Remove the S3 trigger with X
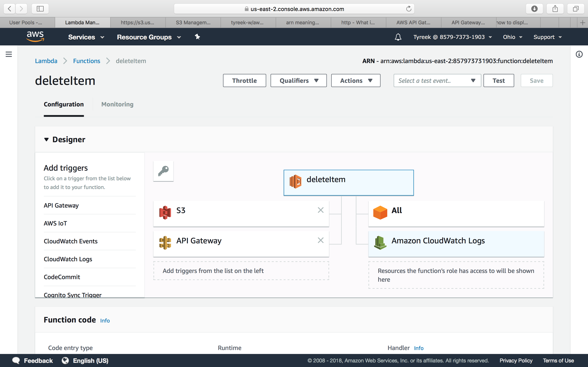This screenshot has width=588, height=367. (320, 210)
